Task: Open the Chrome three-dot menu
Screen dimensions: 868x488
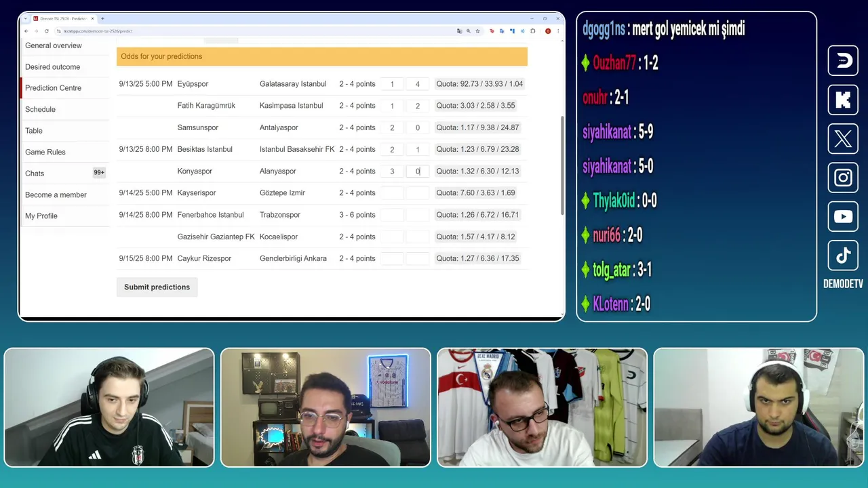Action: point(557,31)
